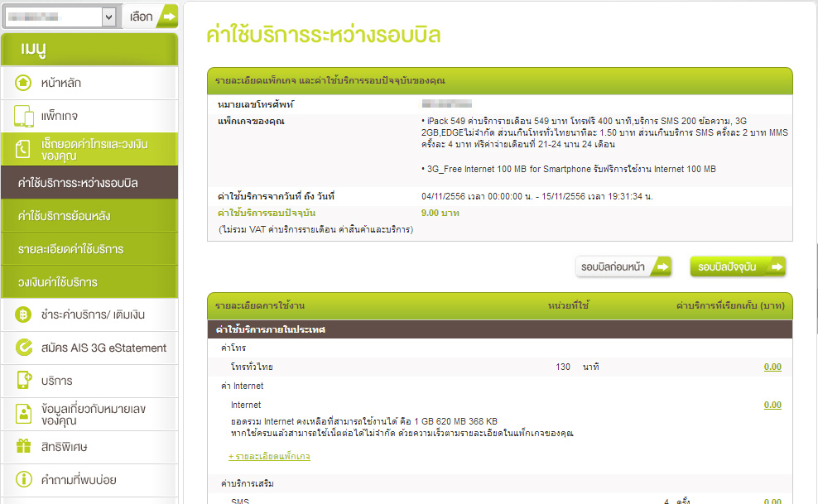Click the รอบบิลปัจจุบัน button
818x504 pixels.
pyautogui.click(x=739, y=266)
